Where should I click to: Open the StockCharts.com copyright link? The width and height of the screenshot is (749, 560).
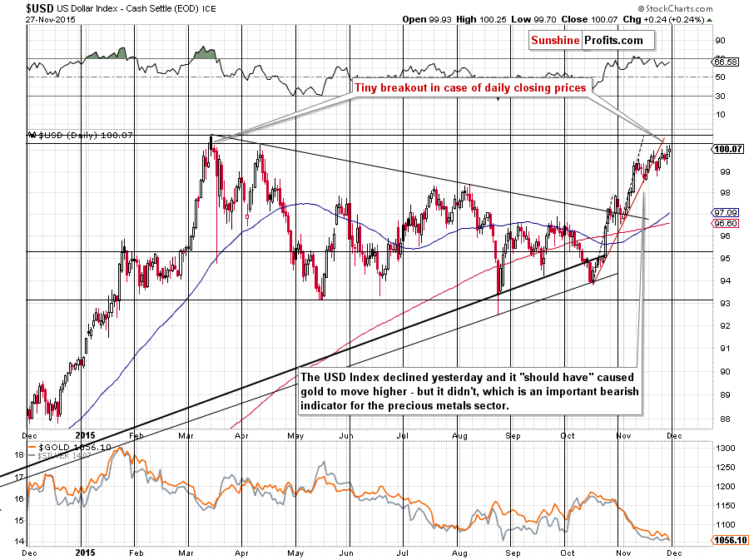(x=676, y=8)
